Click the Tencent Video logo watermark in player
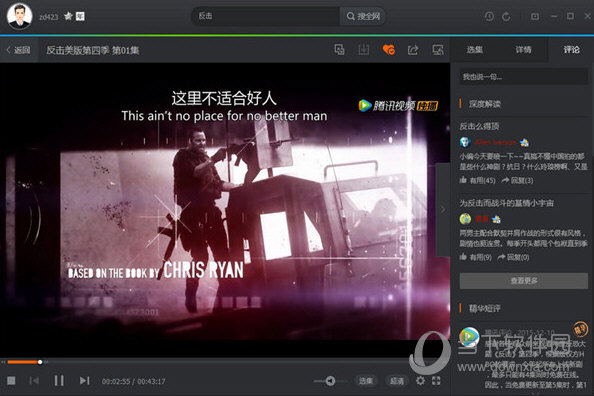This screenshot has height=396, width=594. [x=398, y=105]
